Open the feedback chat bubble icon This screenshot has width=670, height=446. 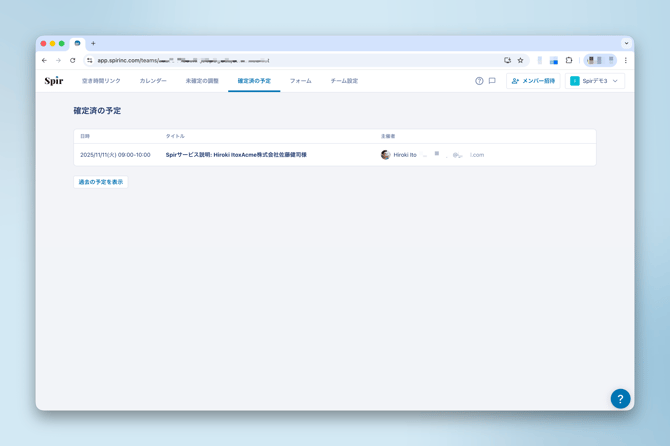(x=492, y=81)
